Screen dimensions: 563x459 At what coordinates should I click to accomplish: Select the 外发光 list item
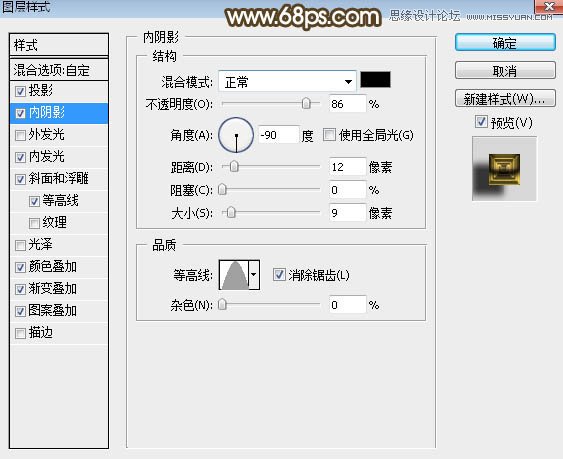[59, 135]
